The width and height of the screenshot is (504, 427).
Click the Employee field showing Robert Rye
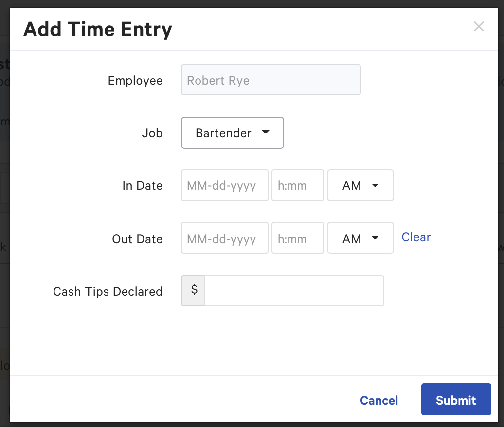click(270, 80)
